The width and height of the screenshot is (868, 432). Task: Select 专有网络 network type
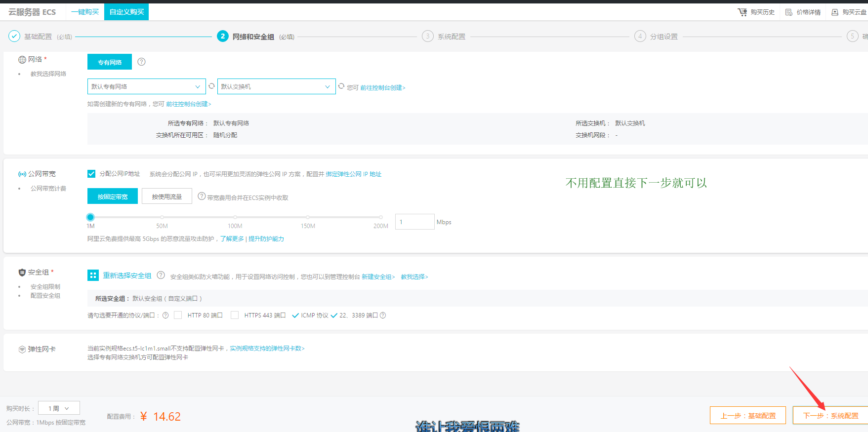coord(110,62)
